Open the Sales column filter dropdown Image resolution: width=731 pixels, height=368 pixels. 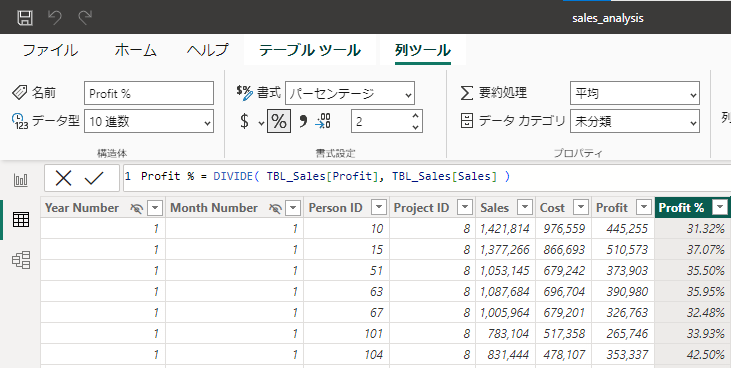pos(525,208)
